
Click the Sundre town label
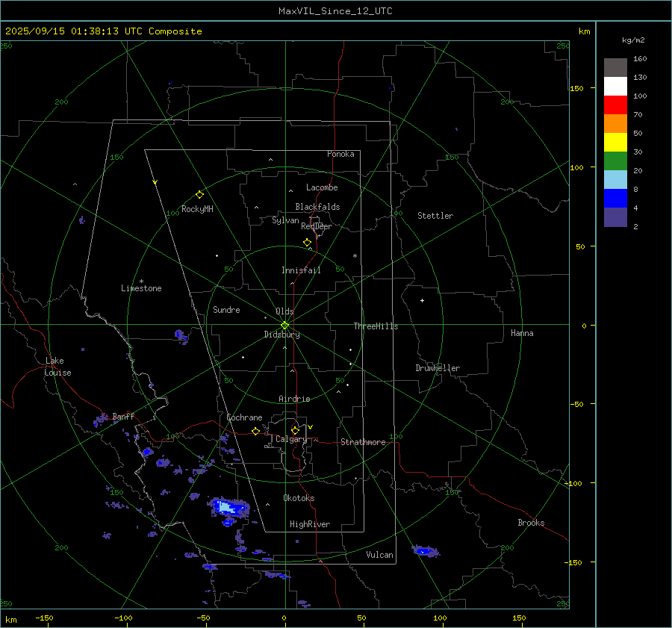click(x=226, y=309)
